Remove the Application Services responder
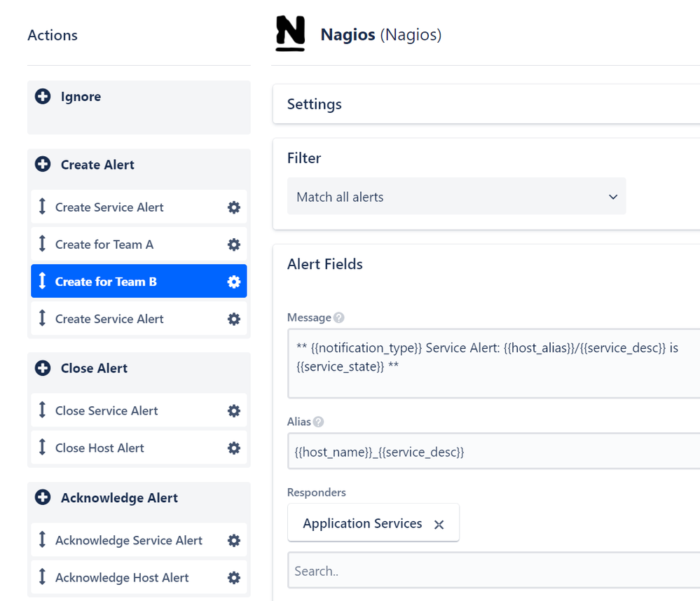 point(439,523)
